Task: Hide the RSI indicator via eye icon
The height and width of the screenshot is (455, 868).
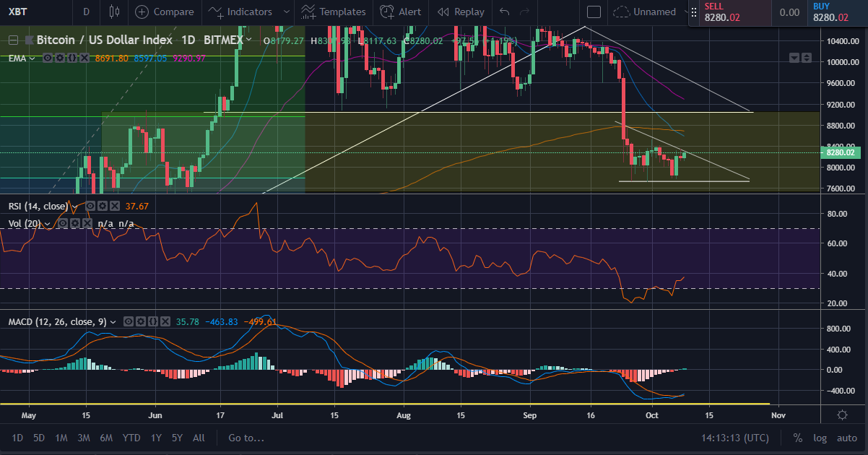Action: [92, 206]
